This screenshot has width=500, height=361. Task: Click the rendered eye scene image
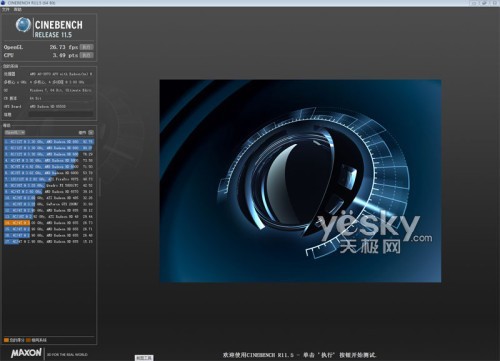[x=300, y=181]
